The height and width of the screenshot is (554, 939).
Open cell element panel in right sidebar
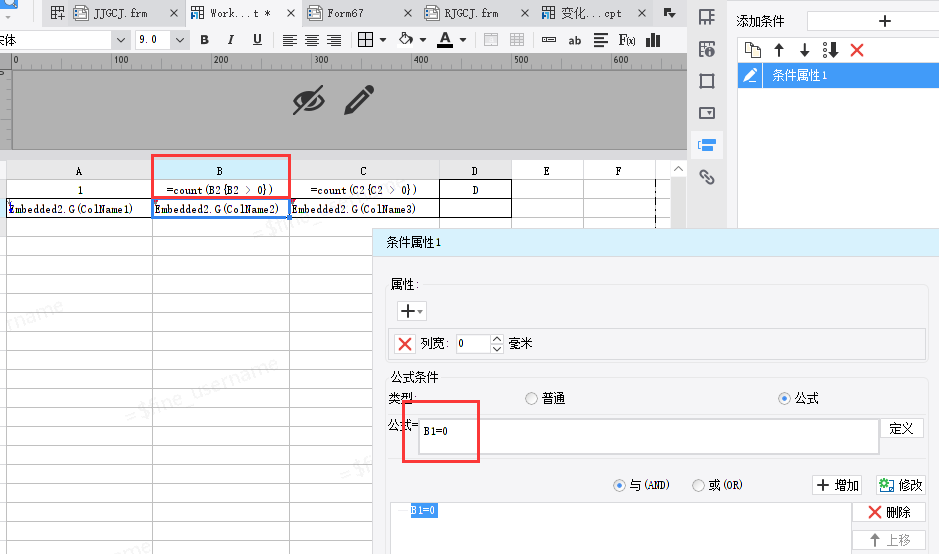pos(707,17)
